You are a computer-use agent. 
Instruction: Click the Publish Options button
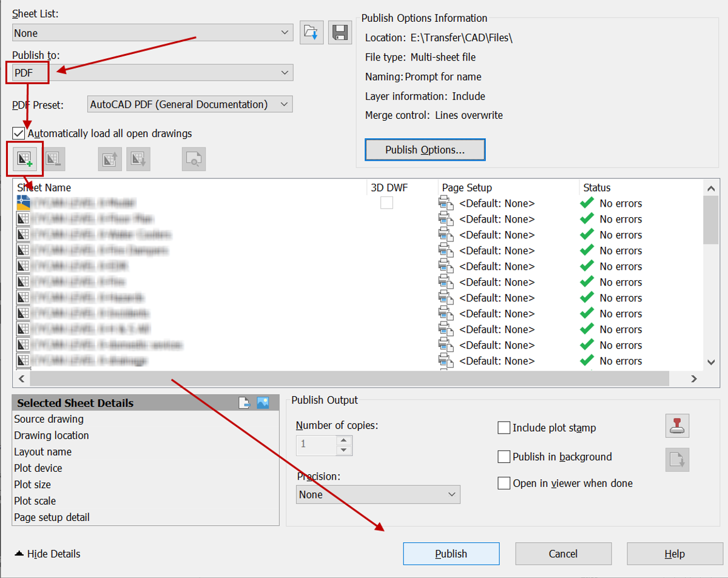point(425,150)
